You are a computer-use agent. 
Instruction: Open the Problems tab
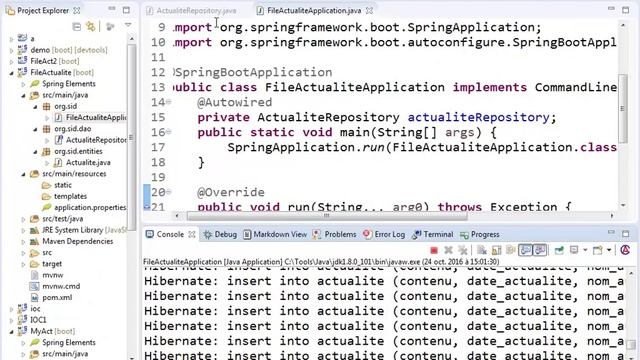(x=335, y=234)
